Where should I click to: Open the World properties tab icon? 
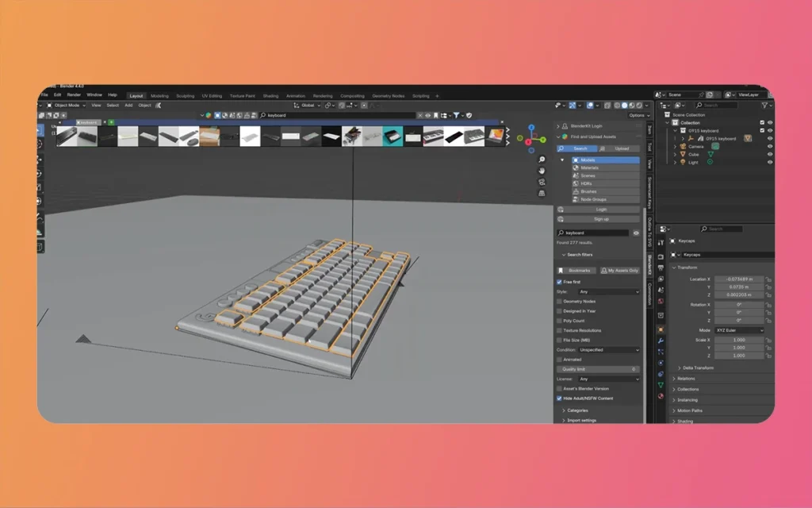click(661, 301)
